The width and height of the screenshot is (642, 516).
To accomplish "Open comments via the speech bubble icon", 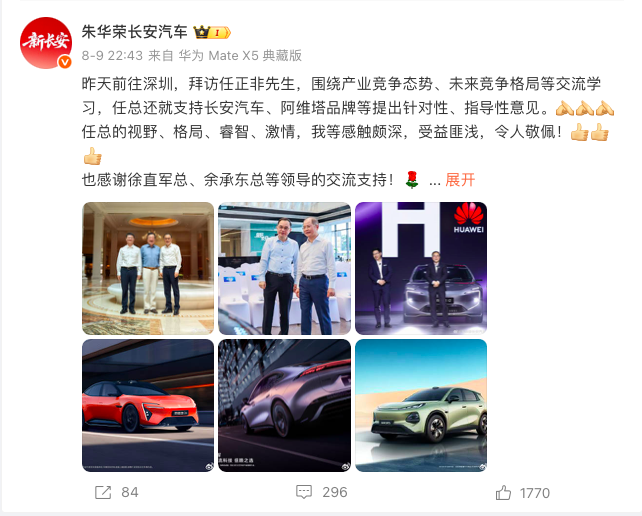I will (x=304, y=492).
